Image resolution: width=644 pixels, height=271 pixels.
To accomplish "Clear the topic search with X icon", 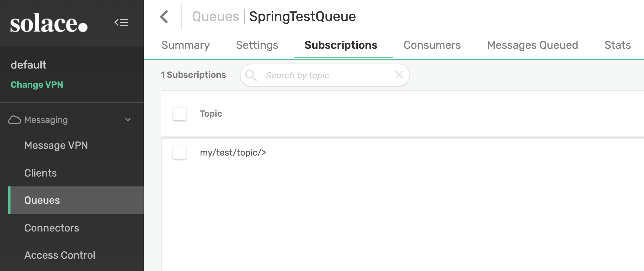I will (x=399, y=75).
